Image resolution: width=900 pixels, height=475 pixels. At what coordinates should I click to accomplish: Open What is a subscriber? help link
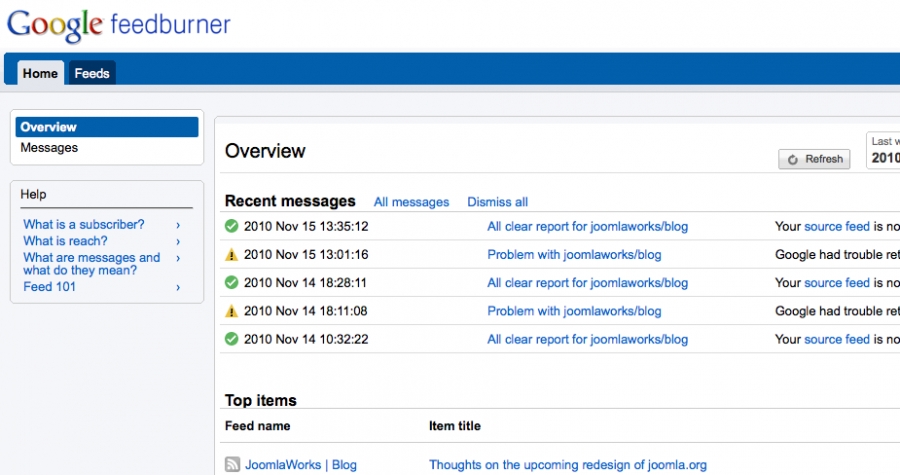[x=84, y=224]
